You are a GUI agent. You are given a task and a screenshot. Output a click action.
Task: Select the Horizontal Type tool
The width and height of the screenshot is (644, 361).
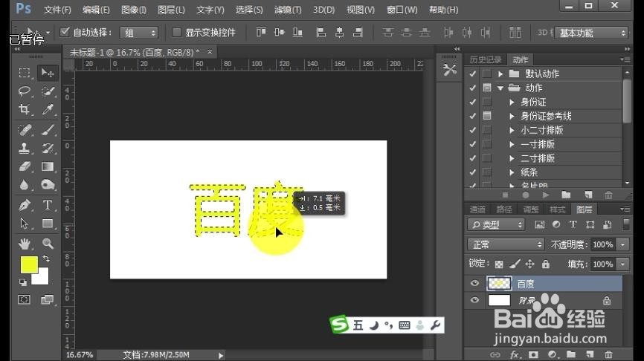click(48, 205)
